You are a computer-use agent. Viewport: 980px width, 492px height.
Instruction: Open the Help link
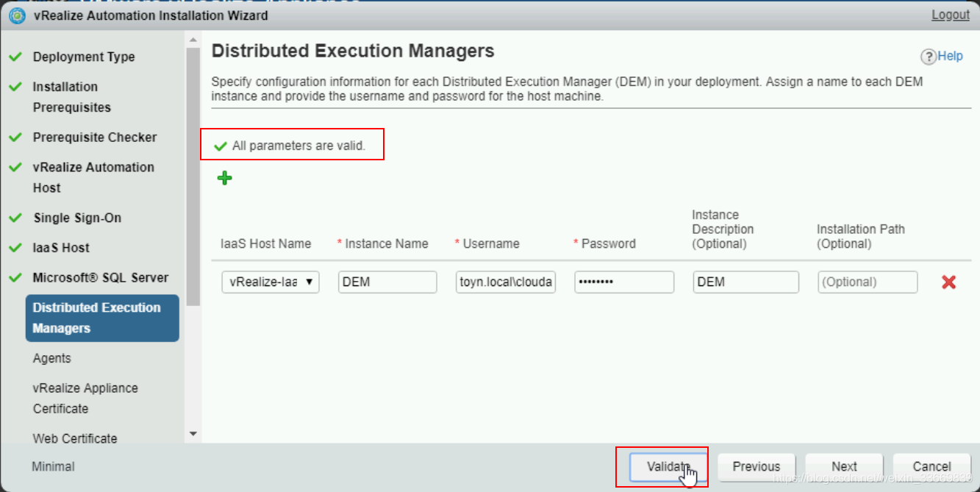(x=951, y=56)
